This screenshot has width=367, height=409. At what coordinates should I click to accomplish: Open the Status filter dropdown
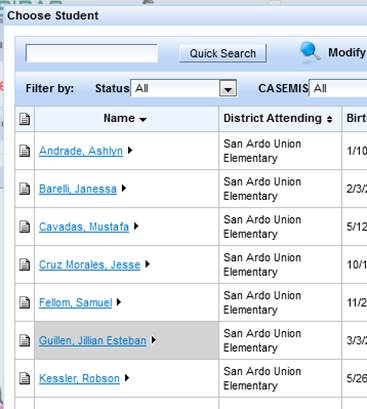pyautogui.click(x=184, y=88)
